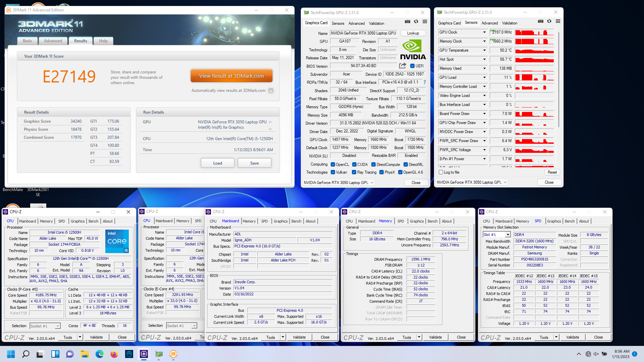Toggle the OpenCL checkbox
The height and width of the screenshot is (362, 644).
tap(333, 165)
